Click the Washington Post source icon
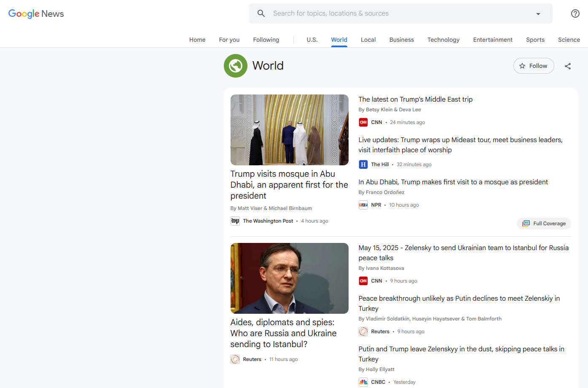Viewport: 588px width, 388px height. click(235, 221)
